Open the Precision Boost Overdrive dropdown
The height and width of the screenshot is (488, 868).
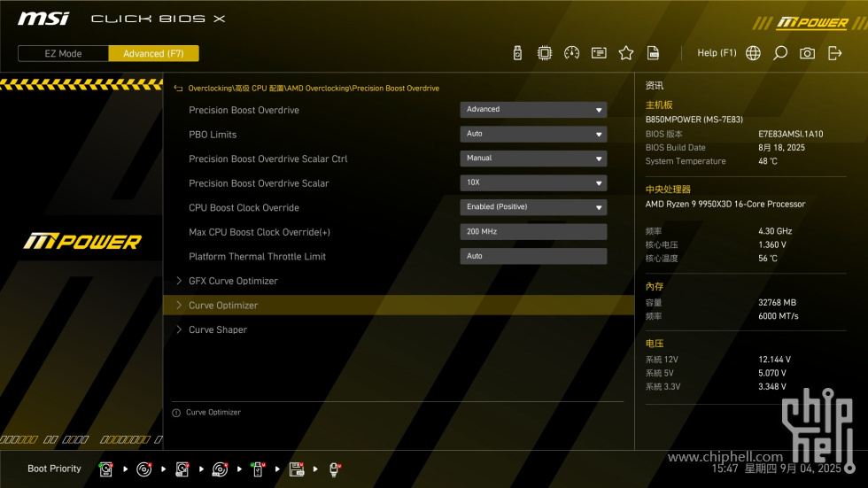coord(533,110)
